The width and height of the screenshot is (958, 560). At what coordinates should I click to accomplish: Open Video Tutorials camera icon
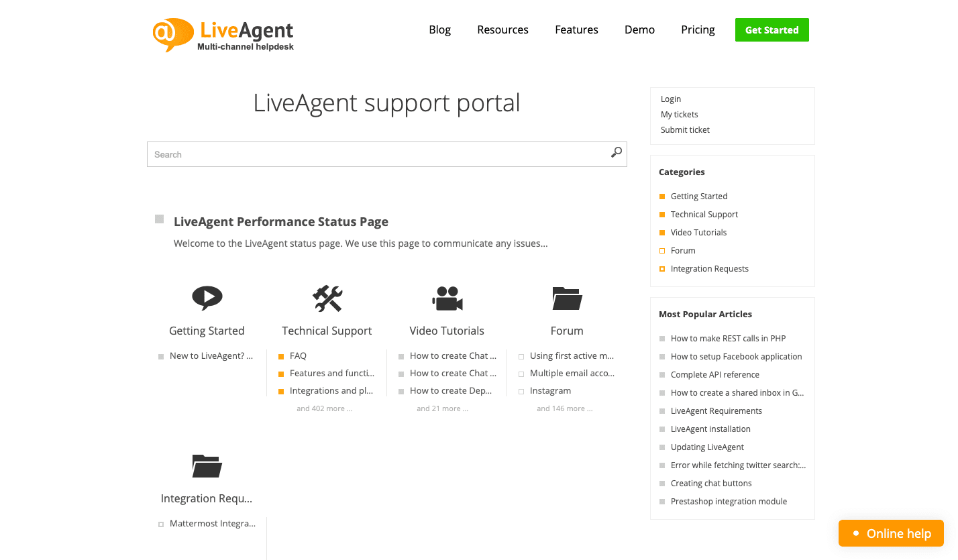(447, 298)
